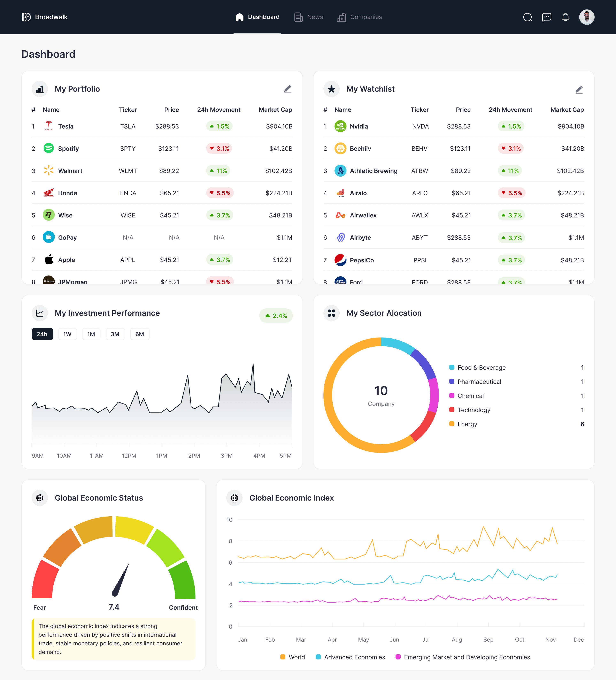The height and width of the screenshot is (680, 616).
Task: Click the user profile avatar
Action: pyautogui.click(x=587, y=17)
